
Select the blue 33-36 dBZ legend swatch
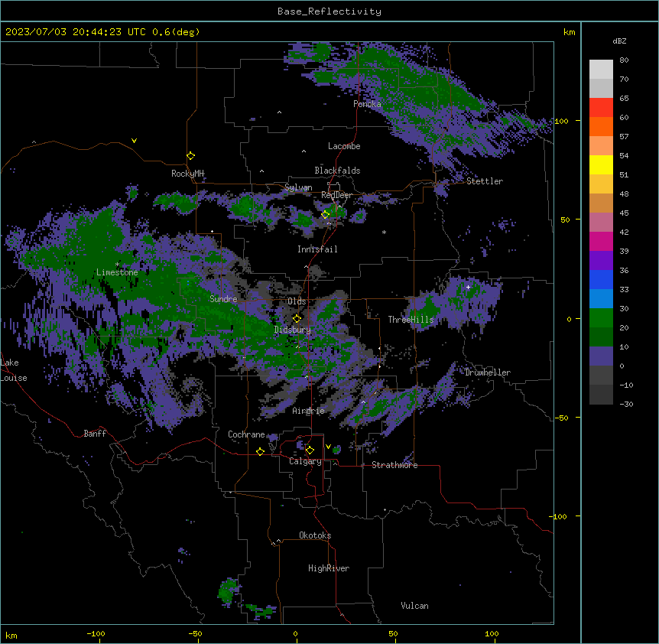pyautogui.click(x=601, y=279)
